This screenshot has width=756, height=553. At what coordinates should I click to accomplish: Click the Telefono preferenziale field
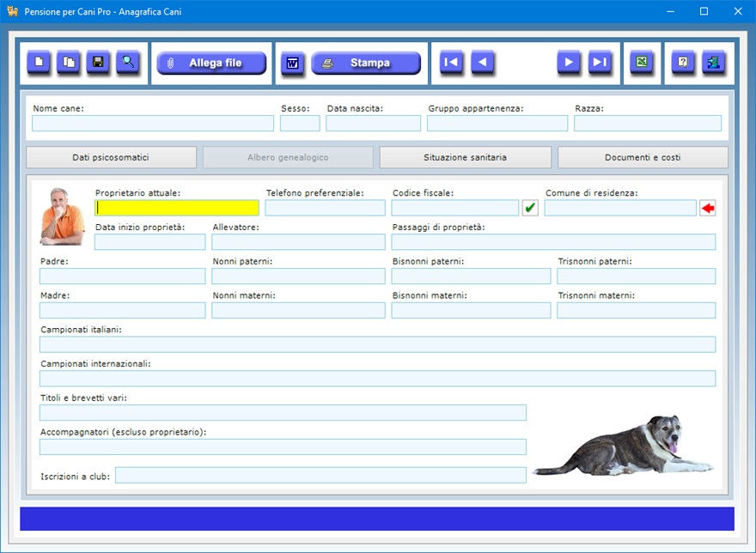325,208
